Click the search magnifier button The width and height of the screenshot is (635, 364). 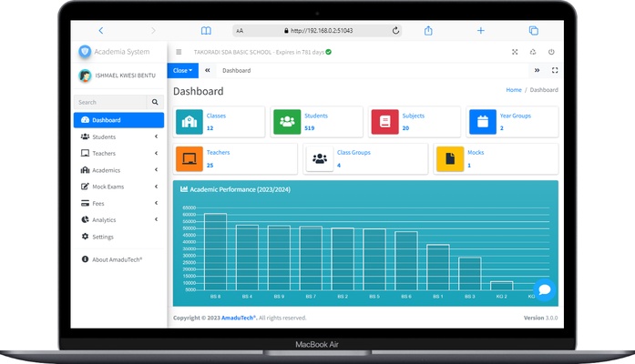point(155,103)
